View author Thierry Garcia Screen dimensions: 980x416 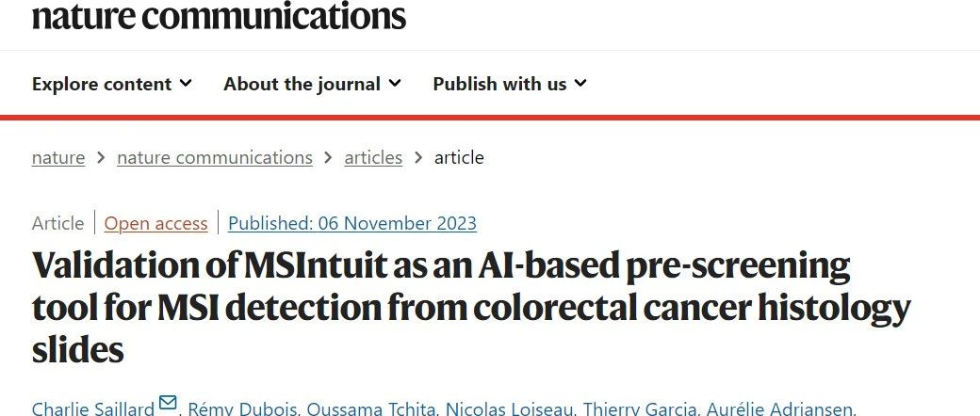point(640,409)
